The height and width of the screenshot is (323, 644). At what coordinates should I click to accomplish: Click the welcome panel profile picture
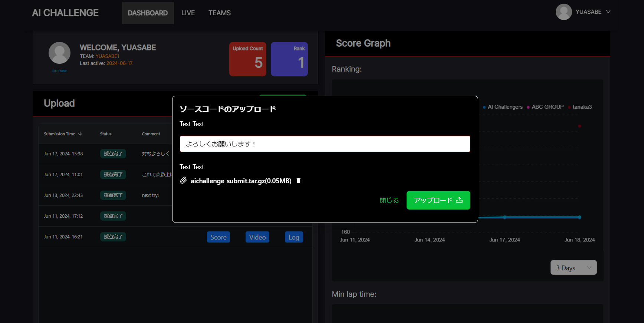click(x=59, y=53)
